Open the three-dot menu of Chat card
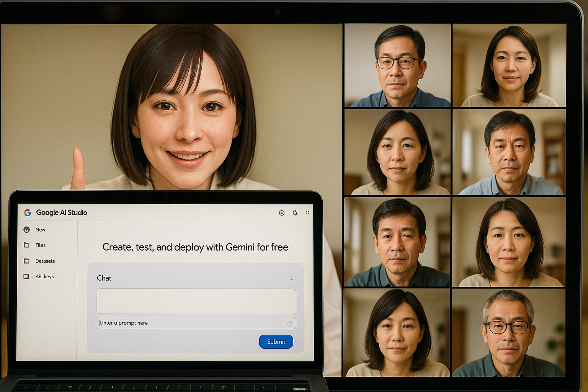The image size is (588, 392). pyautogui.click(x=291, y=279)
